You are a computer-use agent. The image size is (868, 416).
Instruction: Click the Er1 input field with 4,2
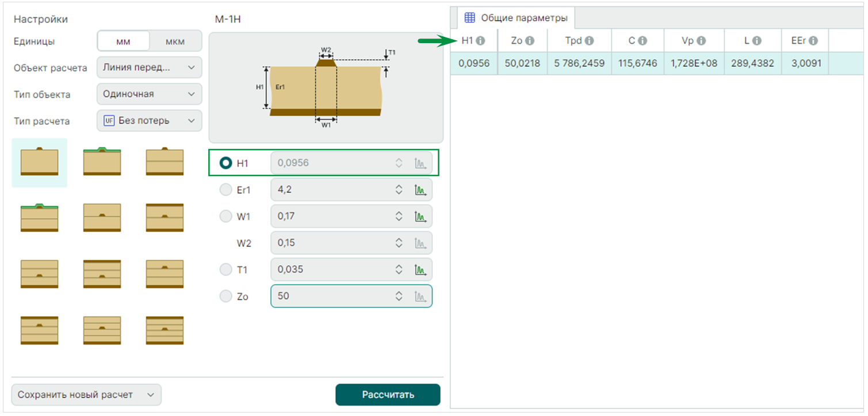(x=351, y=190)
